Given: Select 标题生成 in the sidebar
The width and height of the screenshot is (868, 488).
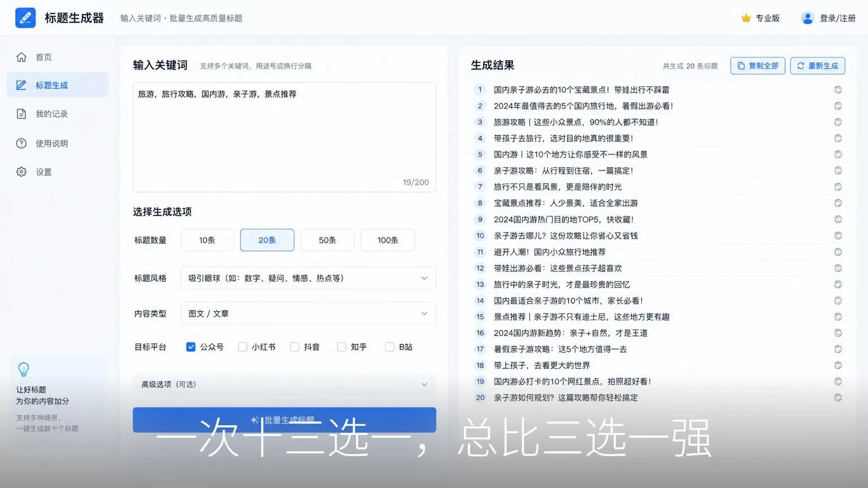Looking at the screenshot, I should point(58,85).
